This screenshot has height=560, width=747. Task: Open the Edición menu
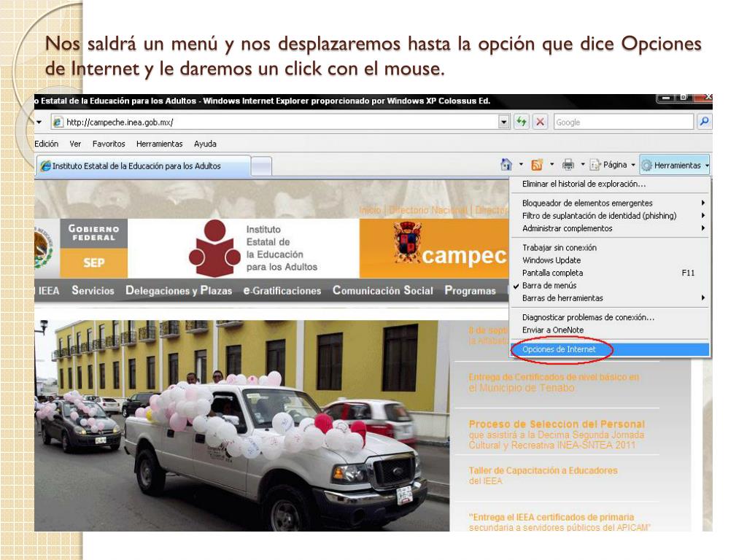[x=46, y=144]
